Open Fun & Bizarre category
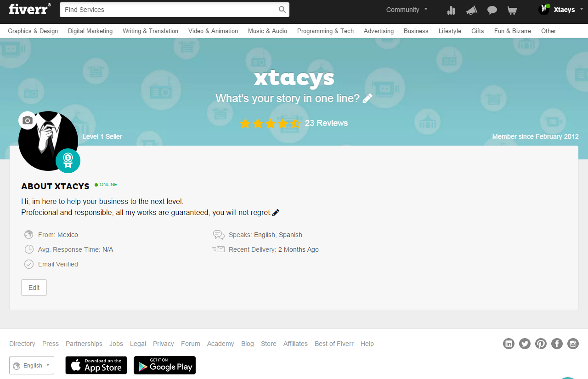Screen dimensions: 588x379 click(513, 31)
